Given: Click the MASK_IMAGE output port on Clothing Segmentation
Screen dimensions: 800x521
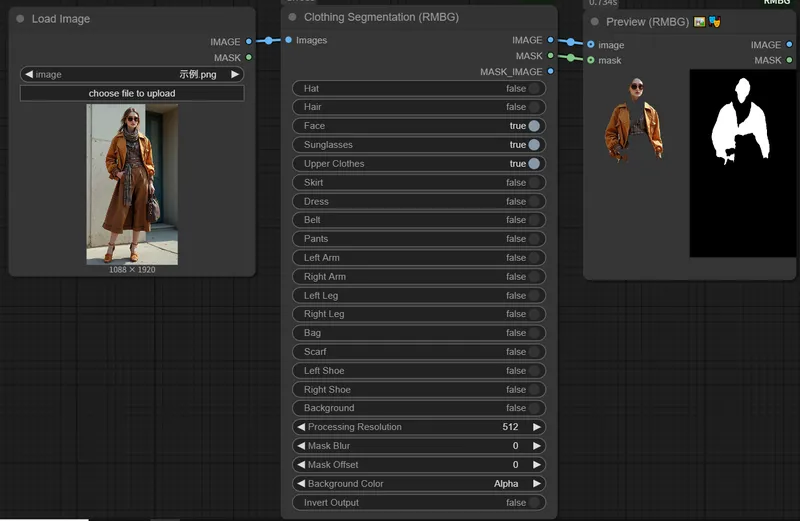Looking at the screenshot, I should coord(551,72).
